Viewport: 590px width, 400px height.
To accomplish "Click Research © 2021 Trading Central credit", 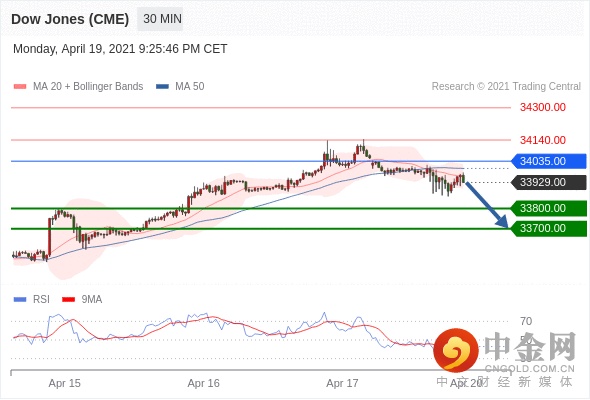I will [506, 87].
